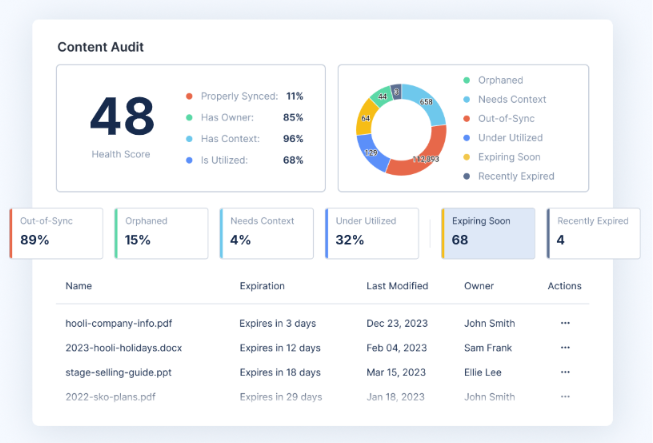653x443 pixels.
Task: Open actions ellipsis for stage-selling-guide.ppt
Action: click(x=565, y=372)
